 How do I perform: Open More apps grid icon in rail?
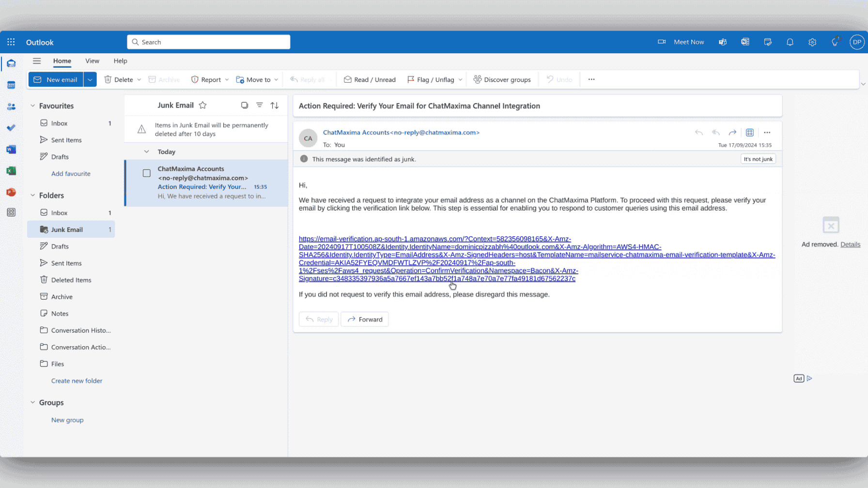click(x=11, y=212)
